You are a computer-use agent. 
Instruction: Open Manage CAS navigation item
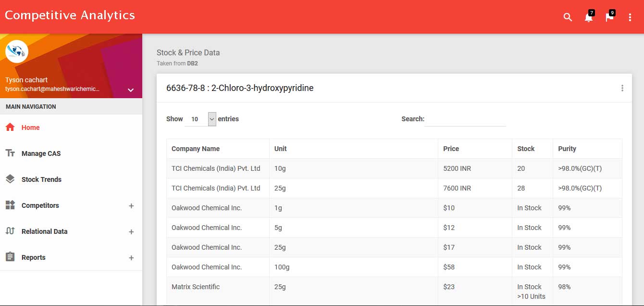coord(71,153)
